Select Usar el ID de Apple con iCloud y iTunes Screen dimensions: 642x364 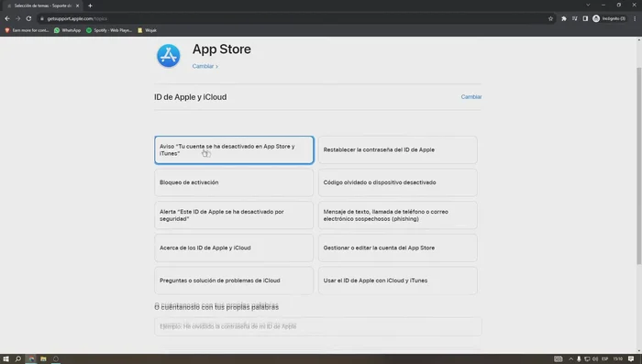[397, 281]
